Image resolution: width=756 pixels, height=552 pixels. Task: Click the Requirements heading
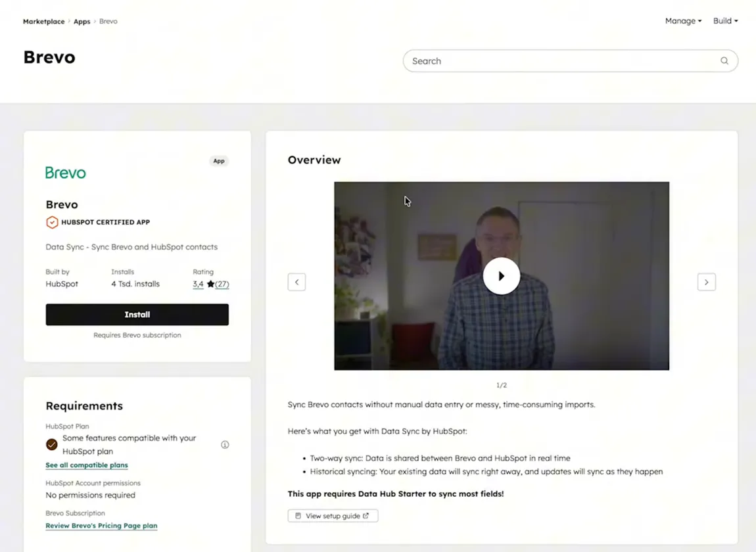pyautogui.click(x=84, y=406)
